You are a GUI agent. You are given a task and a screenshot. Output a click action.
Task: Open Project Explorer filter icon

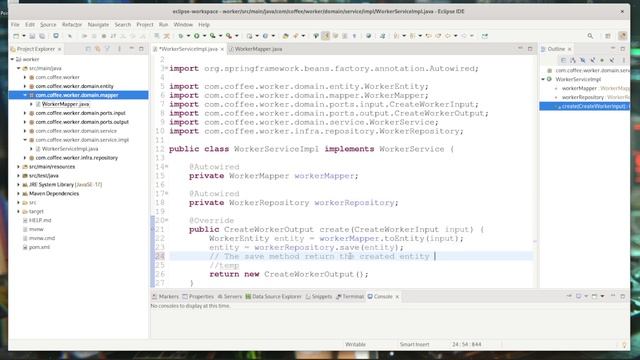pos(108,49)
